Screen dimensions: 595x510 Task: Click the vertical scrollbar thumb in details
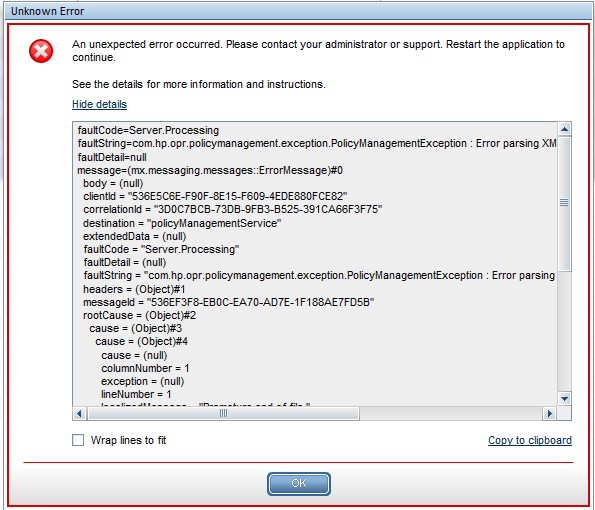564,203
